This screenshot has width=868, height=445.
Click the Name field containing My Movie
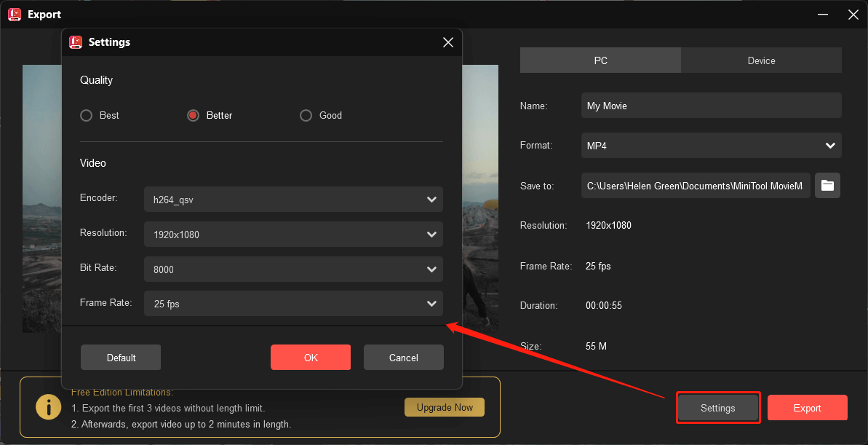pyautogui.click(x=712, y=106)
